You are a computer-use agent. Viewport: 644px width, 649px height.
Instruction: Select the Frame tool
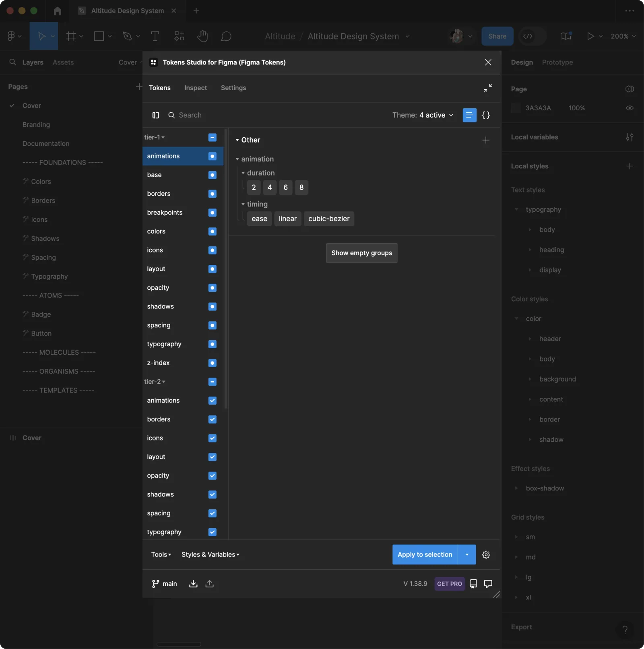pos(71,36)
